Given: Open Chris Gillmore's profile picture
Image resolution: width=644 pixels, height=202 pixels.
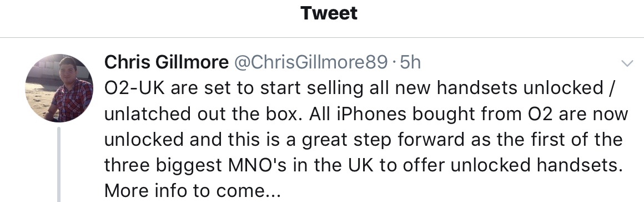Looking at the screenshot, I should point(59,88).
